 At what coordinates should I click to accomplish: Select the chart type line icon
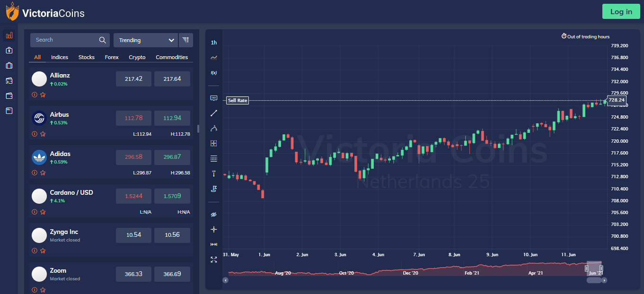click(214, 58)
